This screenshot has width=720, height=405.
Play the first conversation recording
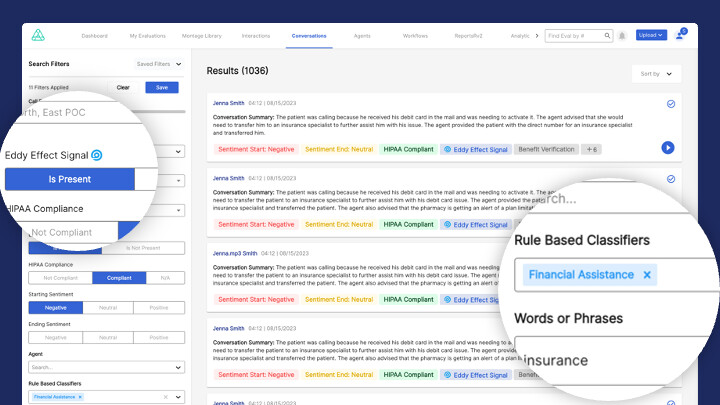point(668,147)
